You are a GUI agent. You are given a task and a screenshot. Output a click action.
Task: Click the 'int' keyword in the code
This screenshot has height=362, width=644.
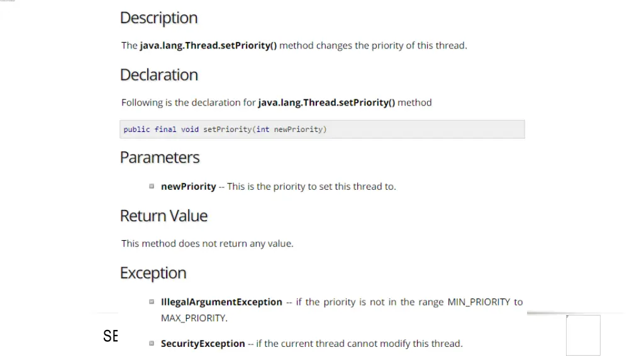[263, 129]
